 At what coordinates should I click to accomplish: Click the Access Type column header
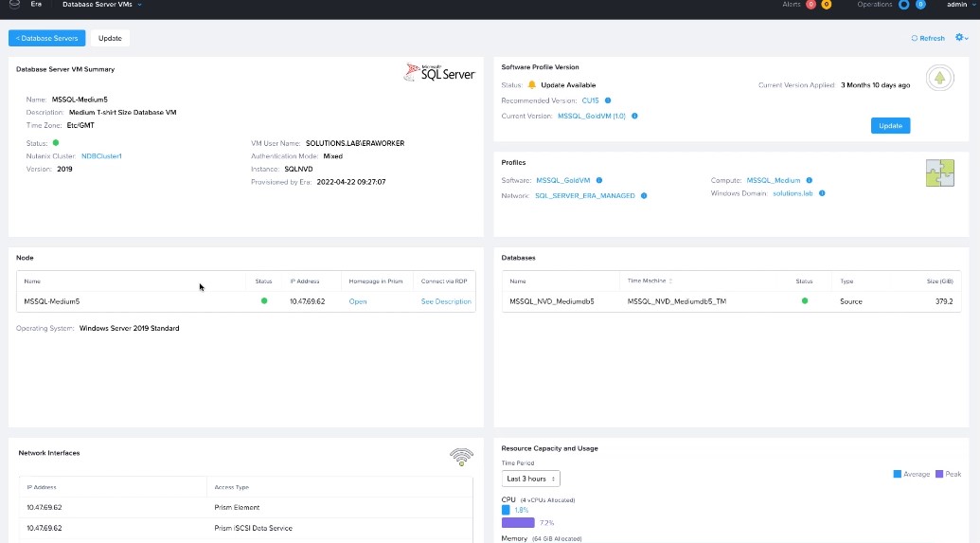(231, 487)
